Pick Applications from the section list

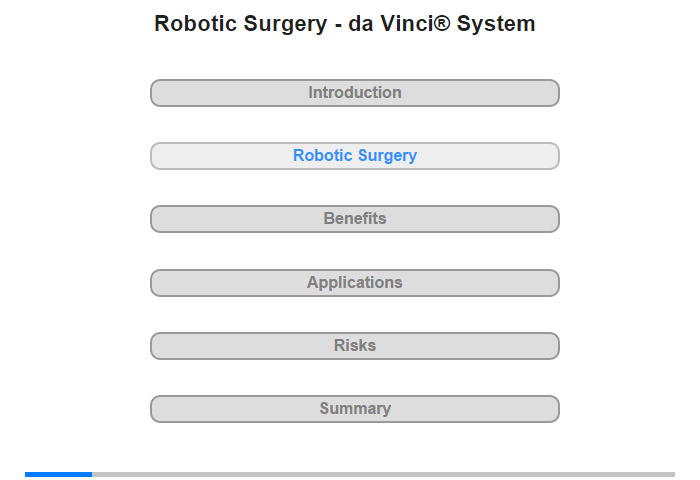(x=355, y=283)
